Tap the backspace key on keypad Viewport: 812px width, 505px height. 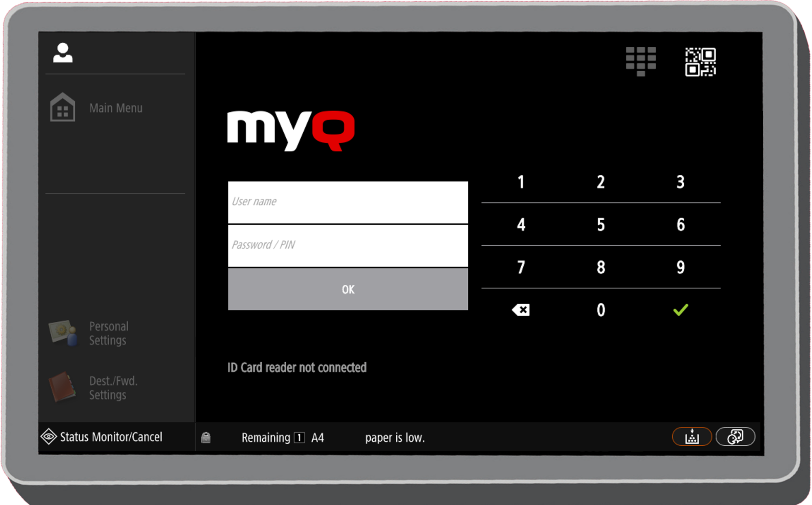(x=521, y=310)
